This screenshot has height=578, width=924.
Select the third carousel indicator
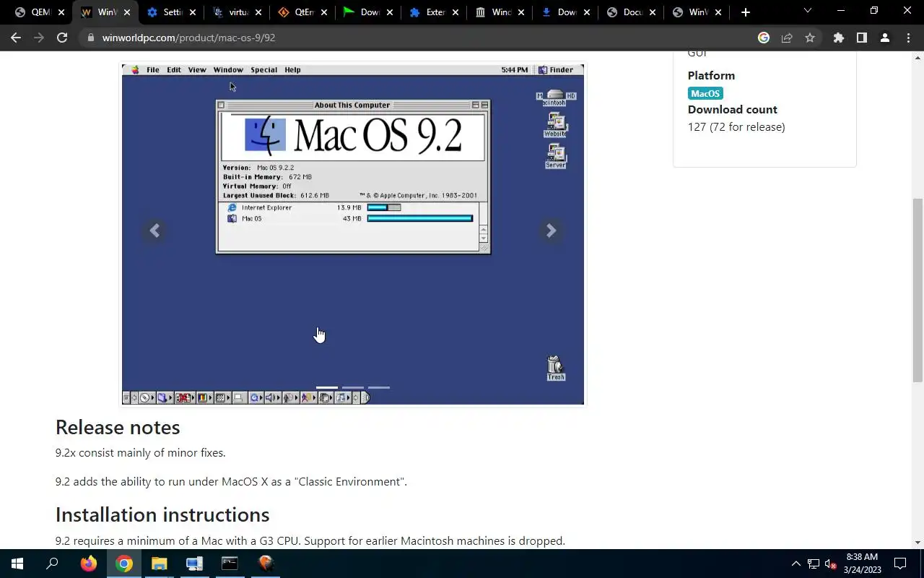(379, 387)
